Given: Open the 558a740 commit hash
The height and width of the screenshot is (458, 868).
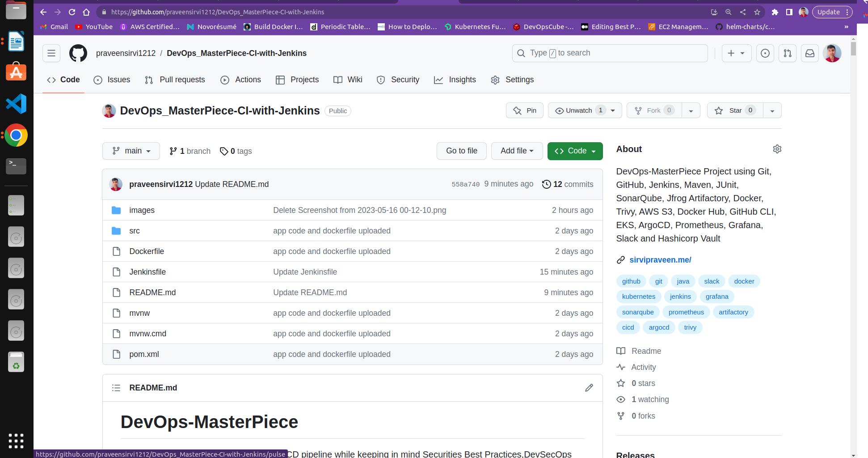Looking at the screenshot, I should (465, 184).
